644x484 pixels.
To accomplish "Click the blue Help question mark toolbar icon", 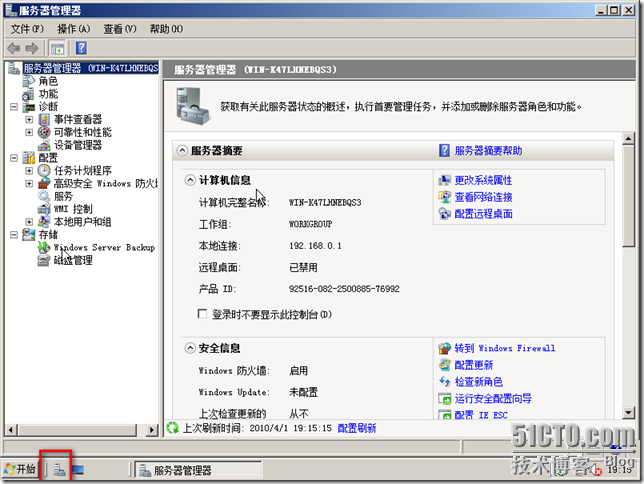I will (81, 48).
